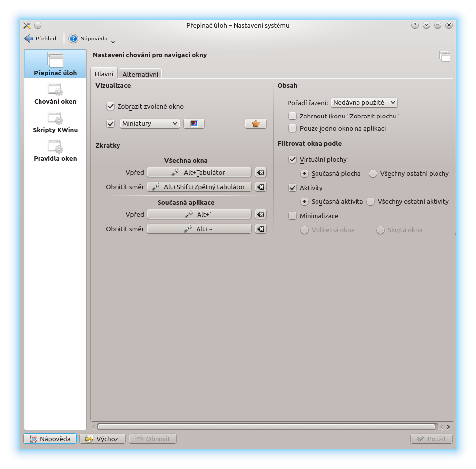The image size is (476, 469).
Task: Switch to the Alternativní tab
Action: 140,74
